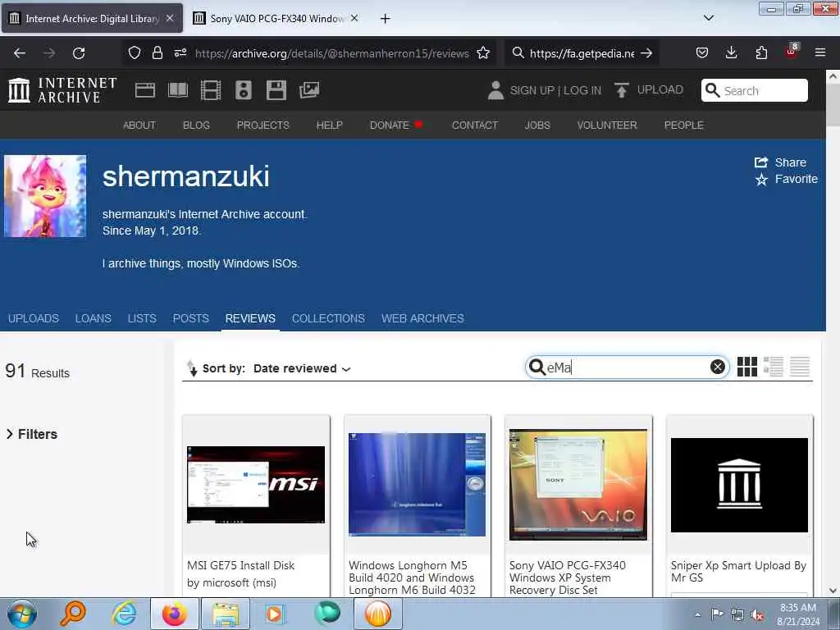Select the Reviews tab
Image resolution: width=840 pixels, height=630 pixels.
point(250,318)
